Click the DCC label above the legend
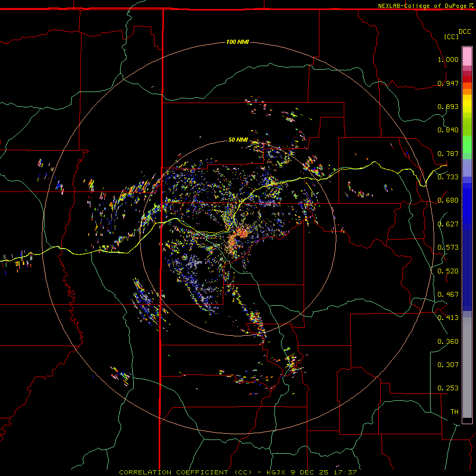The image size is (476, 476). pos(465,32)
